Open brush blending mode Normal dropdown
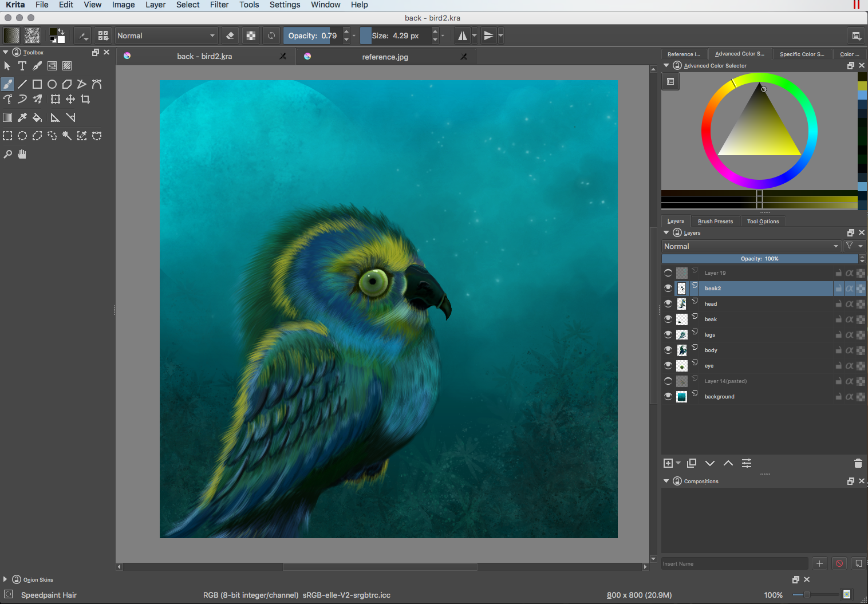The width and height of the screenshot is (868, 604). click(166, 35)
